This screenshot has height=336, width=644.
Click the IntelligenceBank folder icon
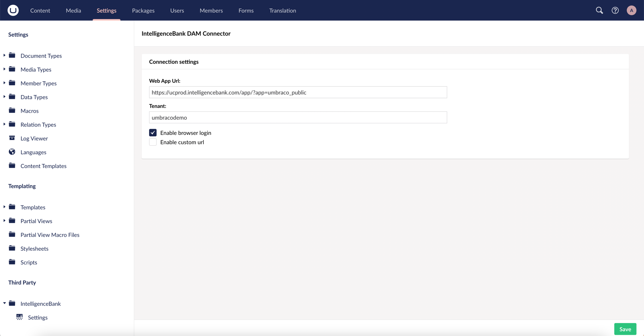[12, 304]
